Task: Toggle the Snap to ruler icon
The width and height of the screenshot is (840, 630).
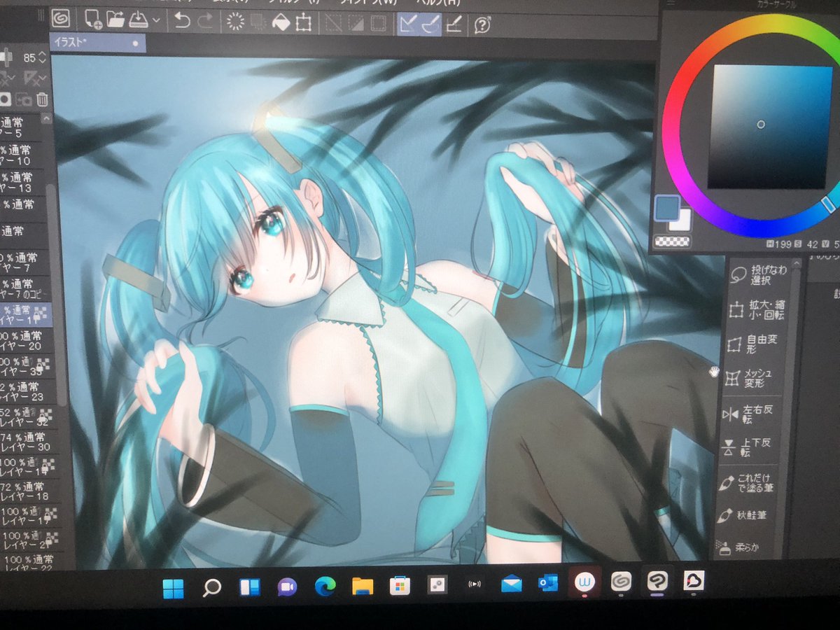Action: (408, 24)
